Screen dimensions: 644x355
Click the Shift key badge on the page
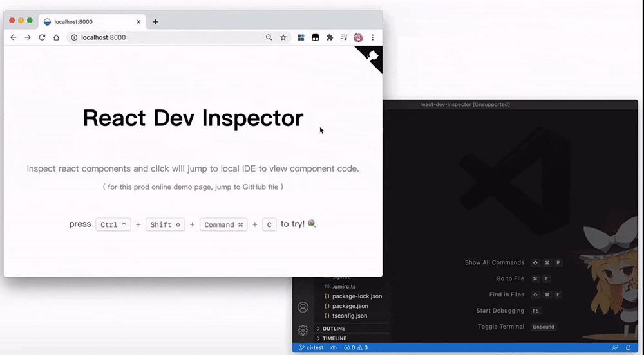tap(165, 224)
